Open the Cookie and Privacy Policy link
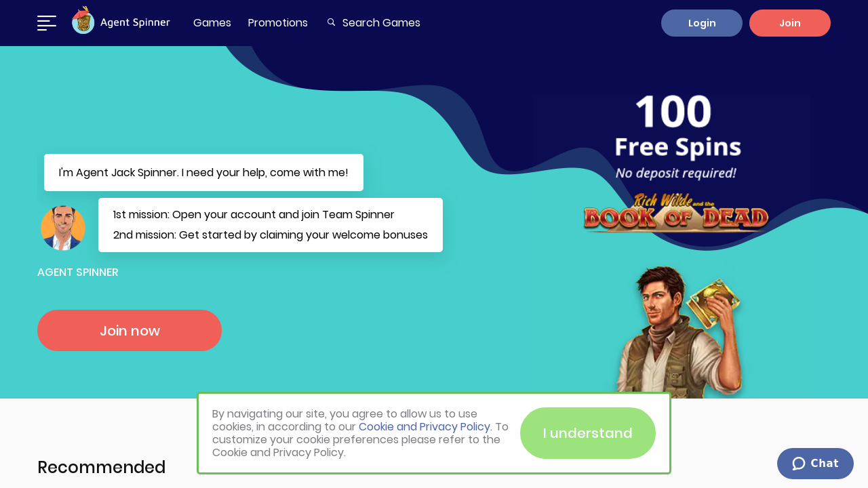The width and height of the screenshot is (868, 488). [425, 427]
